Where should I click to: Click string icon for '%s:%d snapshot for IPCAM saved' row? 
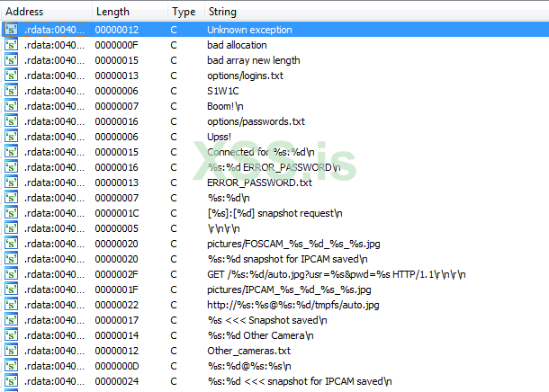click(x=11, y=259)
